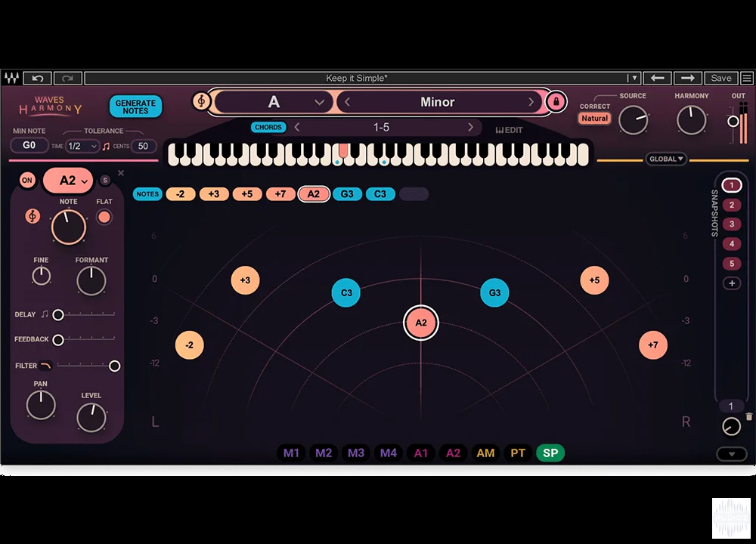
Task: Click the redo arrow icon
Action: coord(67,78)
